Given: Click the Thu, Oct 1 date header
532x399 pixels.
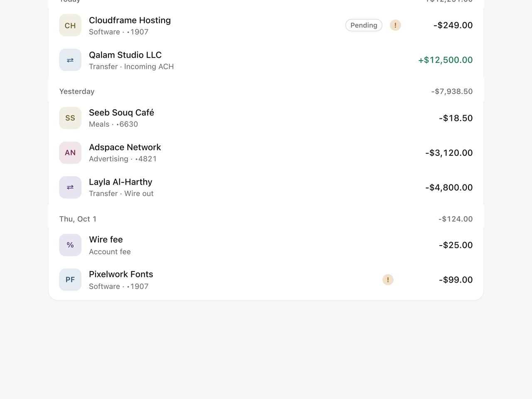Looking at the screenshot, I should (x=78, y=219).
